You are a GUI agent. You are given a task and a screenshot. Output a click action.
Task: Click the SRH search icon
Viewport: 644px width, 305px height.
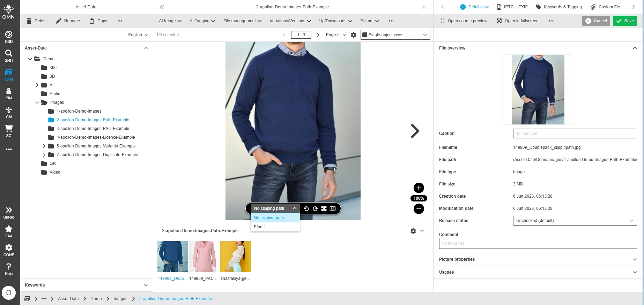pyautogui.click(x=9, y=56)
